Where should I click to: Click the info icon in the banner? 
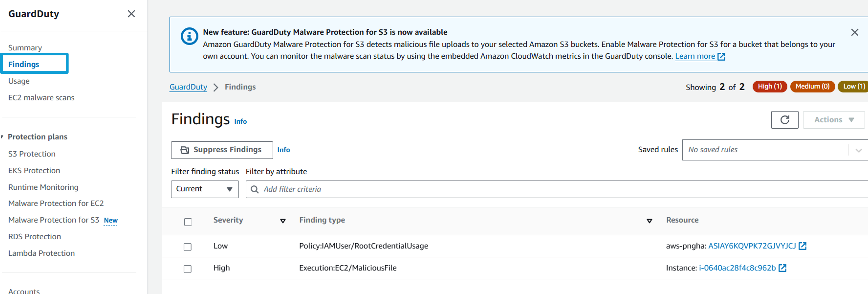click(x=189, y=36)
